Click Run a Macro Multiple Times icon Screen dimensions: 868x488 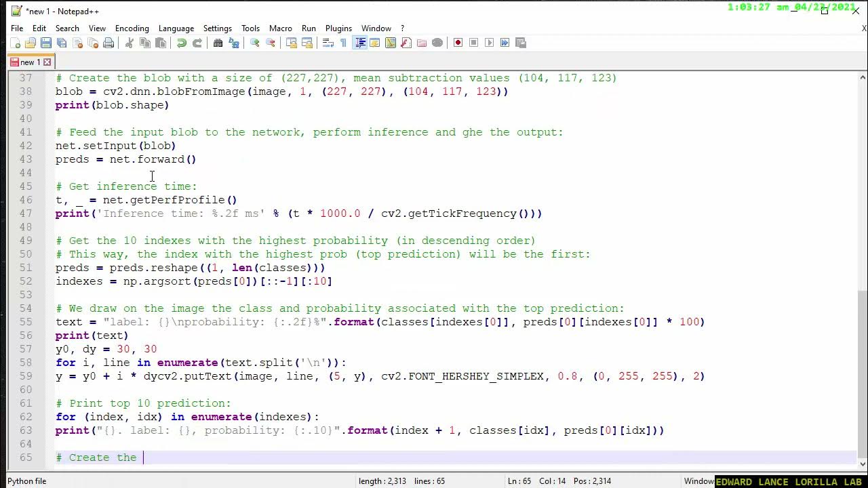[x=505, y=43]
